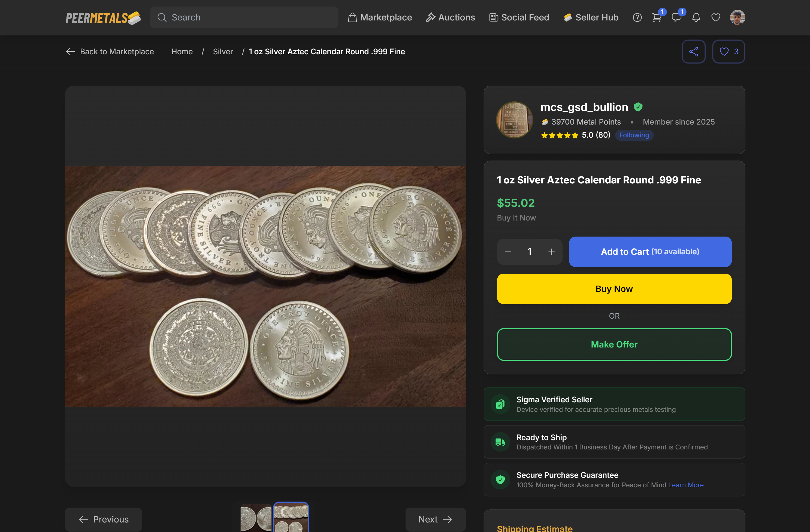The width and height of the screenshot is (810, 532).
Task: Click the help question mark icon
Action: [637, 17]
